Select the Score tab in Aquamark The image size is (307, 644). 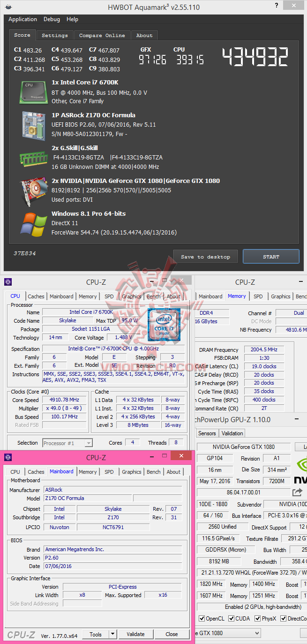click(22, 35)
